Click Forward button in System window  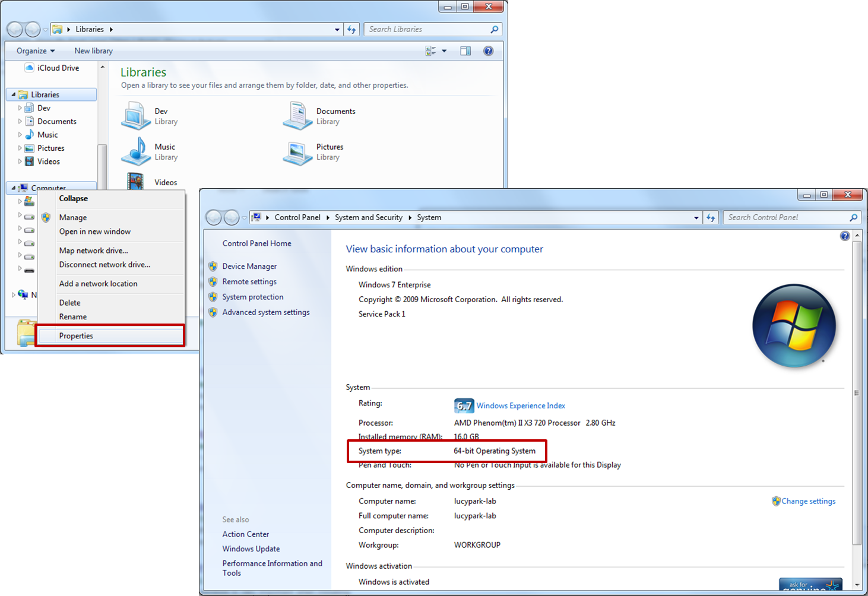point(232,217)
